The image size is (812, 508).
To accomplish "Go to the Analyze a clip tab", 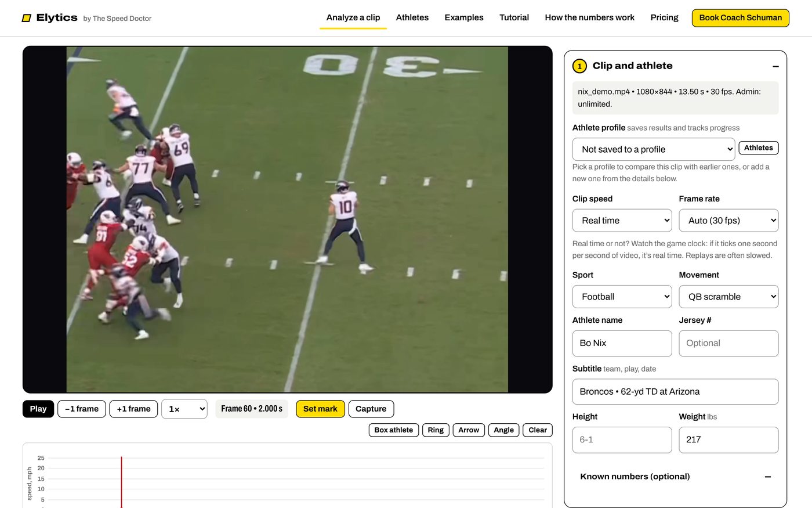I will (353, 17).
